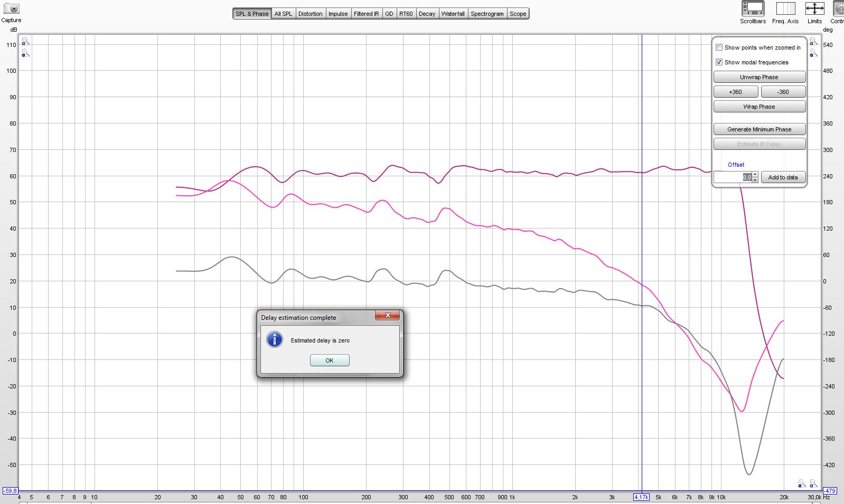Uncheck Show modal frequencies
The image size is (844, 504).
[719, 62]
